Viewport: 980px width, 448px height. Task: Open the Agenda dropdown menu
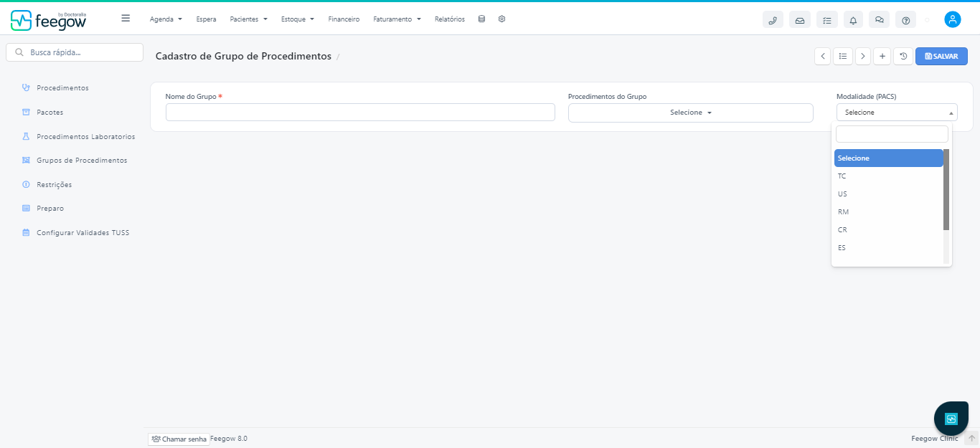(166, 19)
